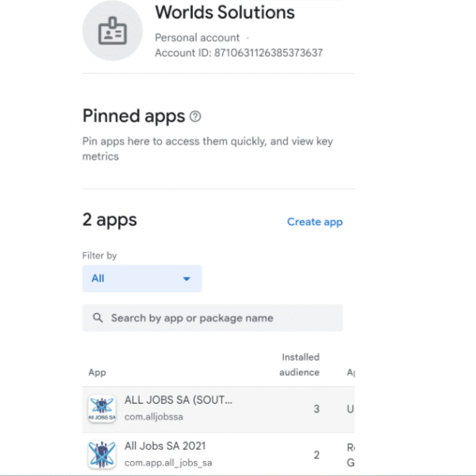Click the developer account badge avatar

coord(113,33)
